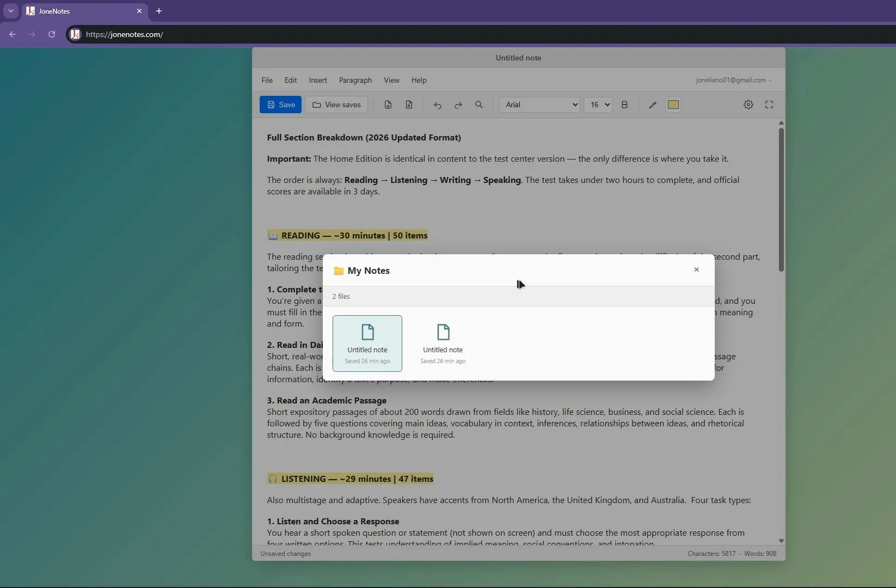Select the highlighter pen tool
Screen dimensions: 896x588
point(653,105)
